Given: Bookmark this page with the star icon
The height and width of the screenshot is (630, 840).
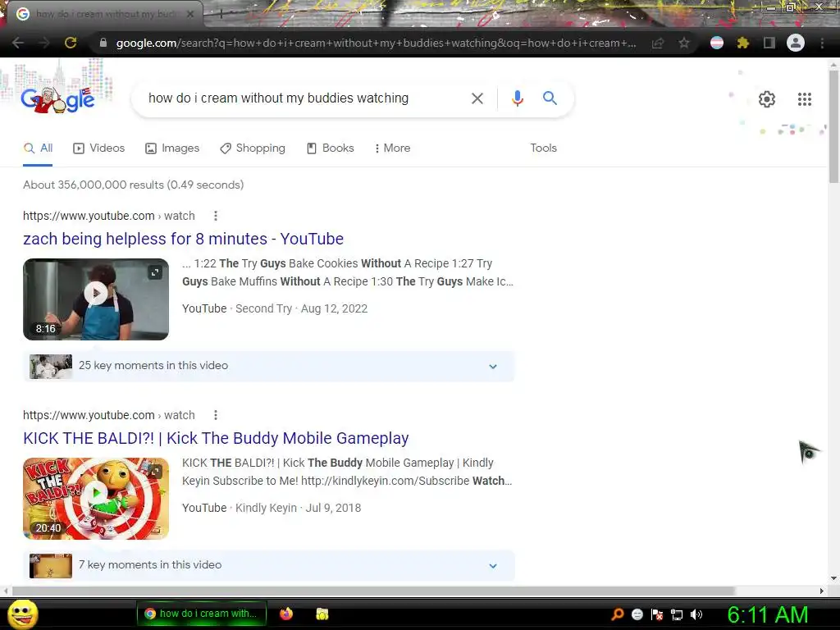Looking at the screenshot, I should (683, 43).
